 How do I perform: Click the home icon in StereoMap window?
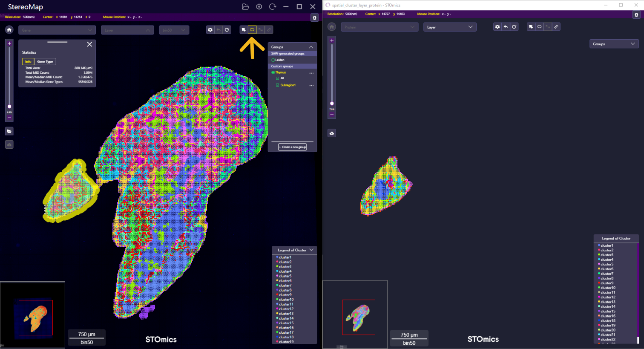9,30
